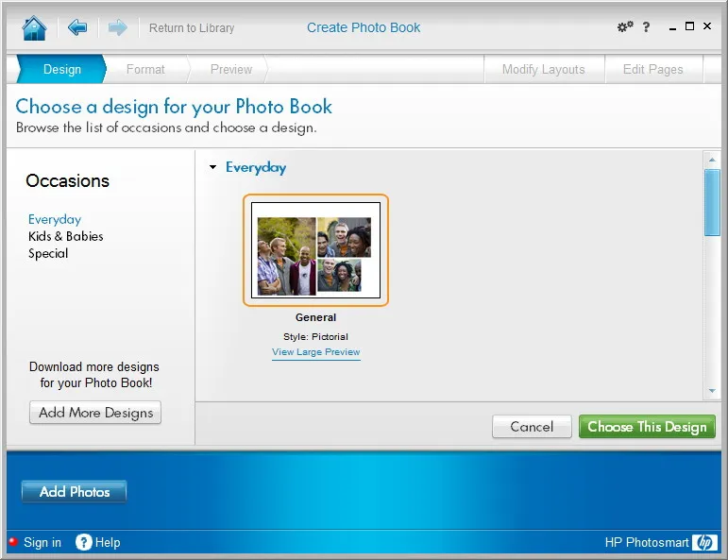This screenshot has width=728, height=560.
Task: Click the scrollbar up arrow
Action: (712, 160)
